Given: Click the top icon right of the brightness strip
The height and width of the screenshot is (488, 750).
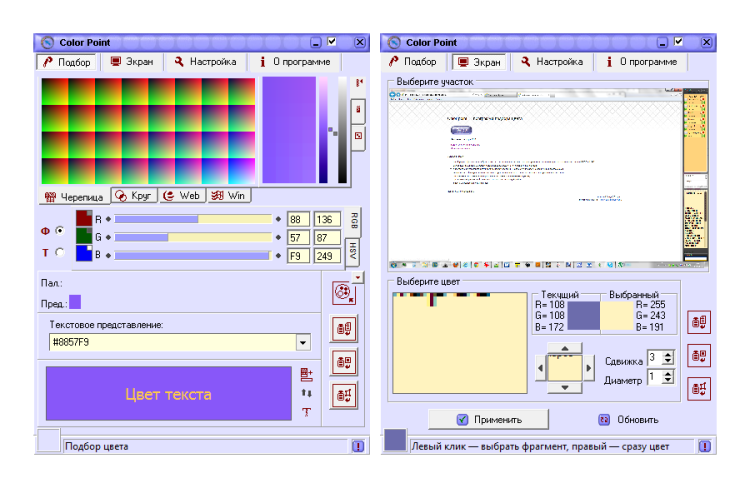Looking at the screenshot, I should click(359, 83).
